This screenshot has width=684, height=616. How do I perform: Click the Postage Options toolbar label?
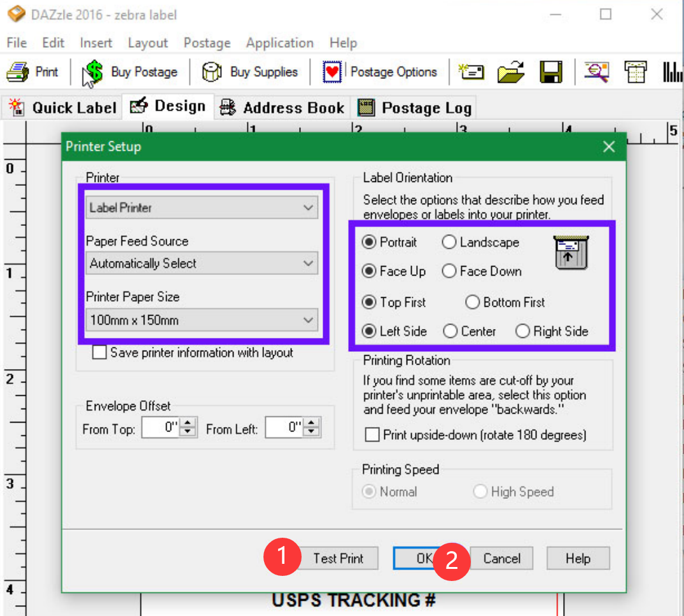pyautogui.click(x=393, y=71)
